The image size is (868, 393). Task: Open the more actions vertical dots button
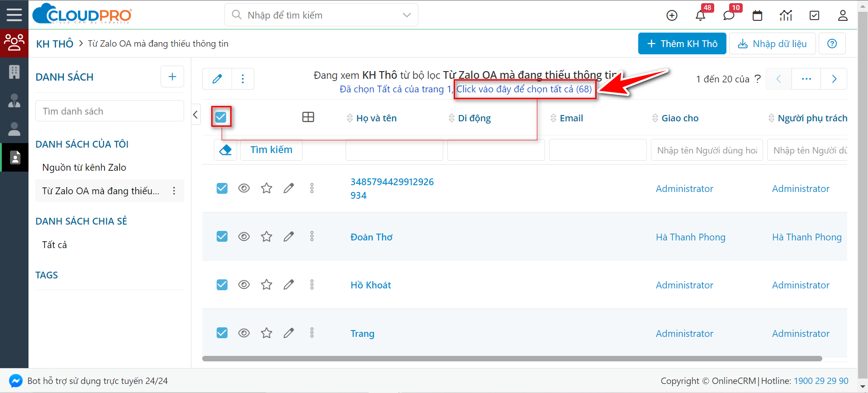[243, 79]
